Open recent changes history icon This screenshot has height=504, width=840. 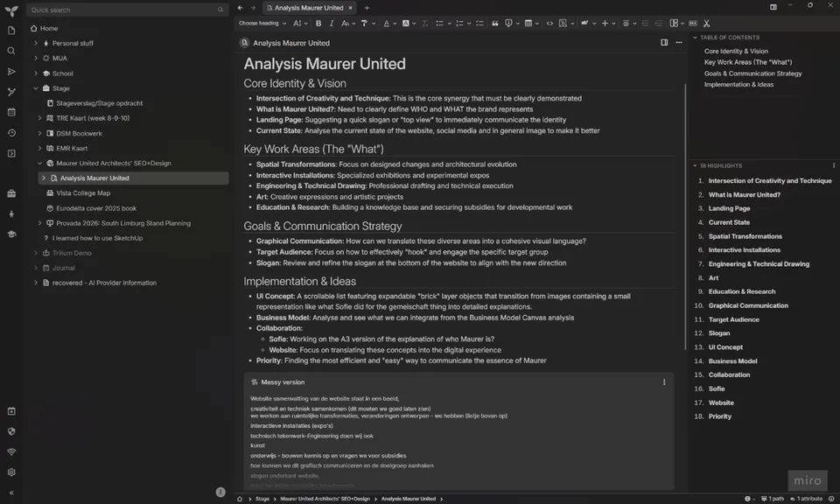pos(11,133)
